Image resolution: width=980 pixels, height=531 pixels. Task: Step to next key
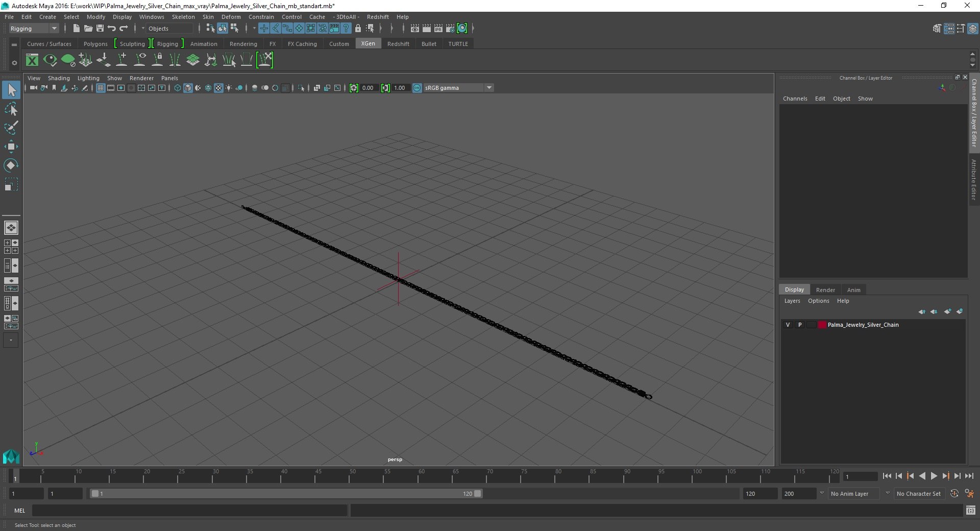tap(945, 476)
